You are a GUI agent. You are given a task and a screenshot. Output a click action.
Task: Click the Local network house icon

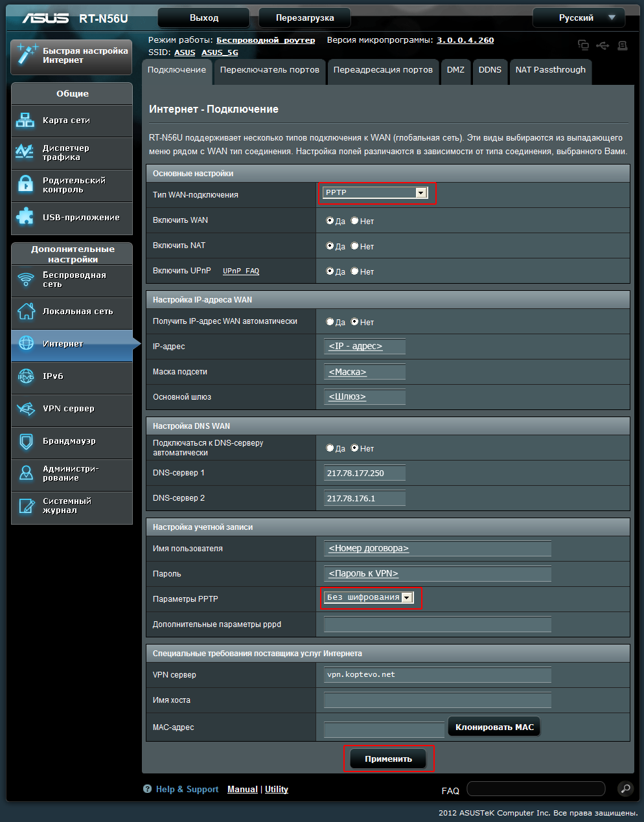(x=26, y=311)
